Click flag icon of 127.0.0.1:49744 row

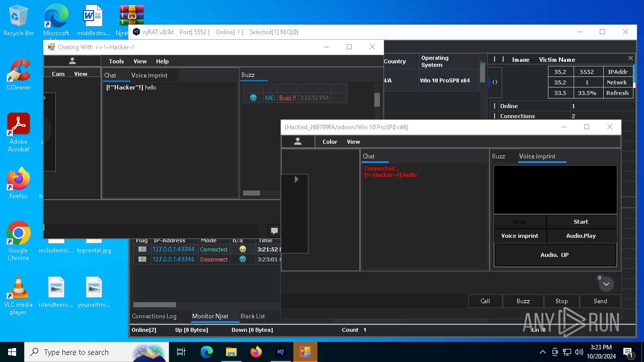pyautogui.click(x=142, y=249)
